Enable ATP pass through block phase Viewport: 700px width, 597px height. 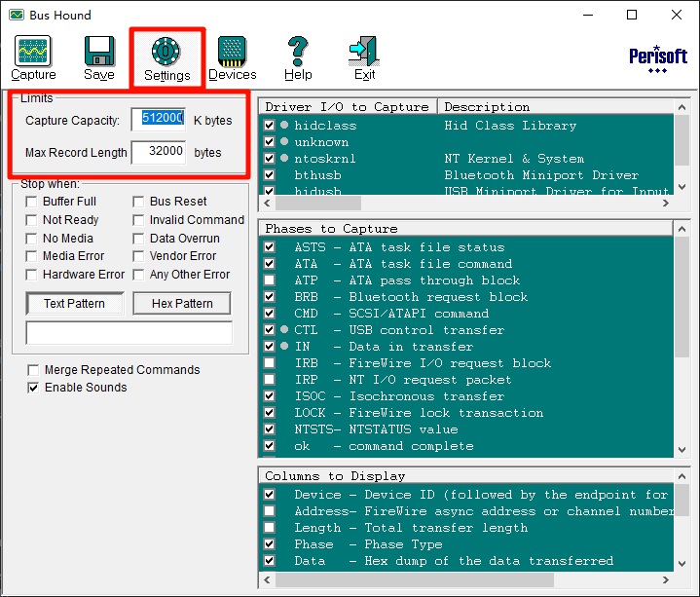(270, 280)
